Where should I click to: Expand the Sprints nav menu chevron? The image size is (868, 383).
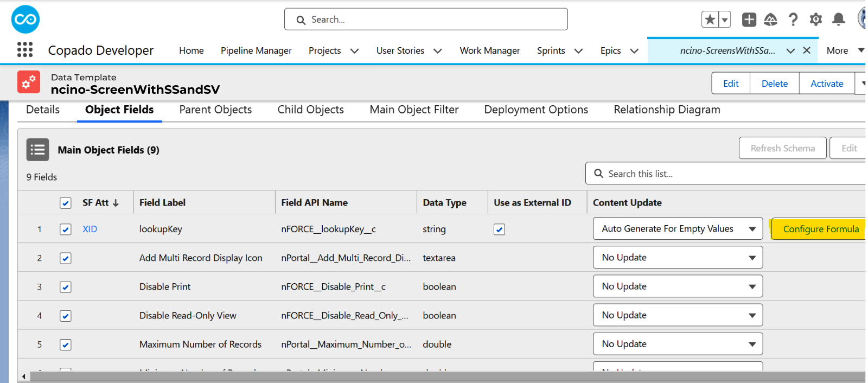(x=579, y=51)
